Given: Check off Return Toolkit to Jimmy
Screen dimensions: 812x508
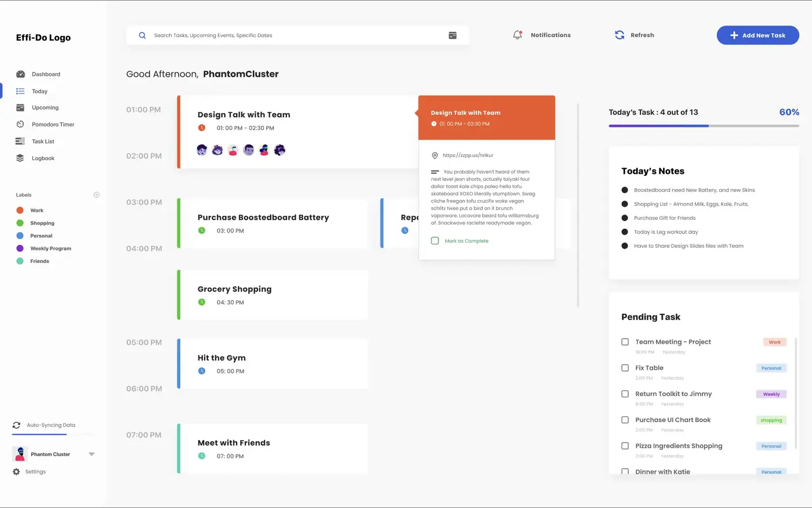Looking at the screenshot, I should pyautogui.click(x=625, y=394).
